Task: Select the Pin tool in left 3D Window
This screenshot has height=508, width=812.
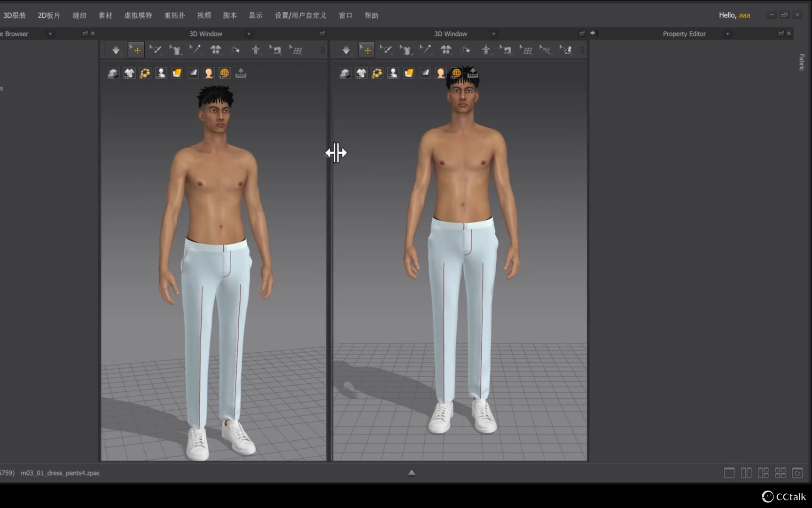Action: [x=195, y=50]
